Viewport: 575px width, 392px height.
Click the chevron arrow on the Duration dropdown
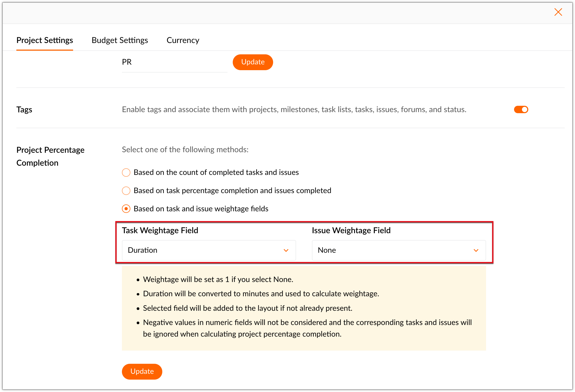coord(286,250)
